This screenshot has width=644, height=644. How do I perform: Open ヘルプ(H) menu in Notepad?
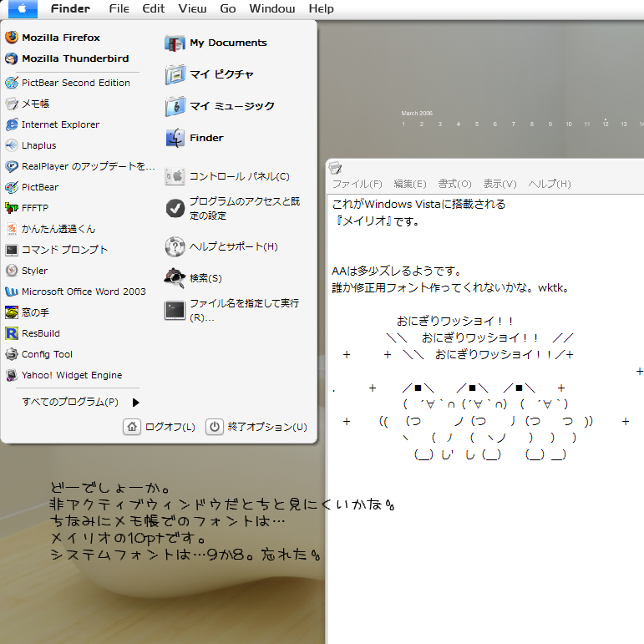550,184
